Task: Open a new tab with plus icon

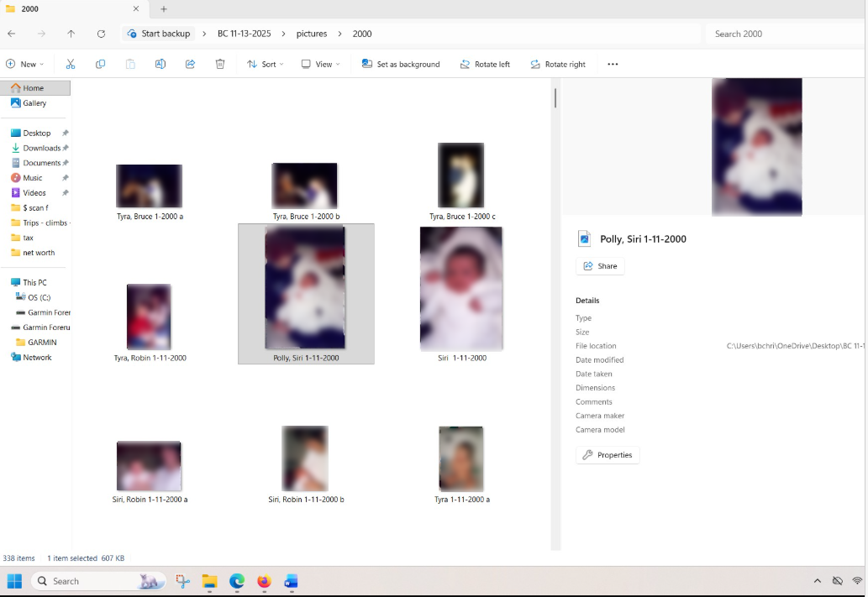Action: pos(163,9)
